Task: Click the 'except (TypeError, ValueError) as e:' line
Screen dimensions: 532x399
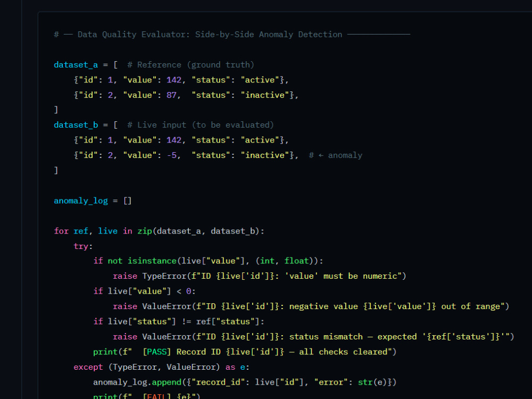Action: [162, 368]
